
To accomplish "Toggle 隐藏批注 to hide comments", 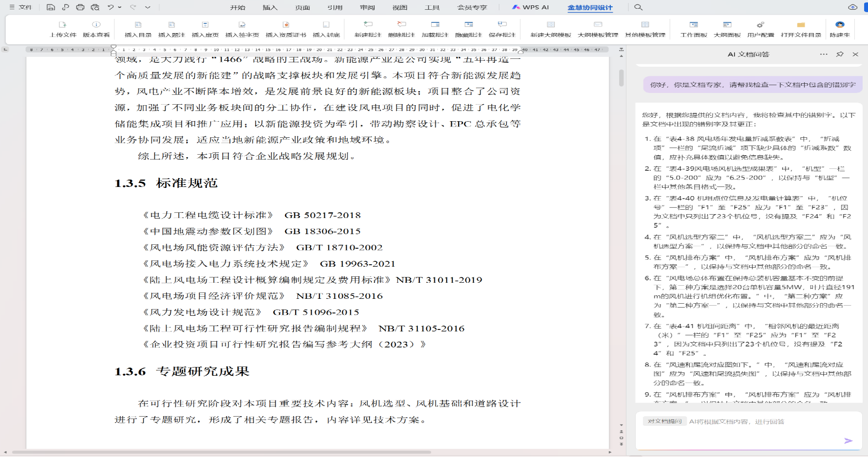I will click(x=468, y=25).
